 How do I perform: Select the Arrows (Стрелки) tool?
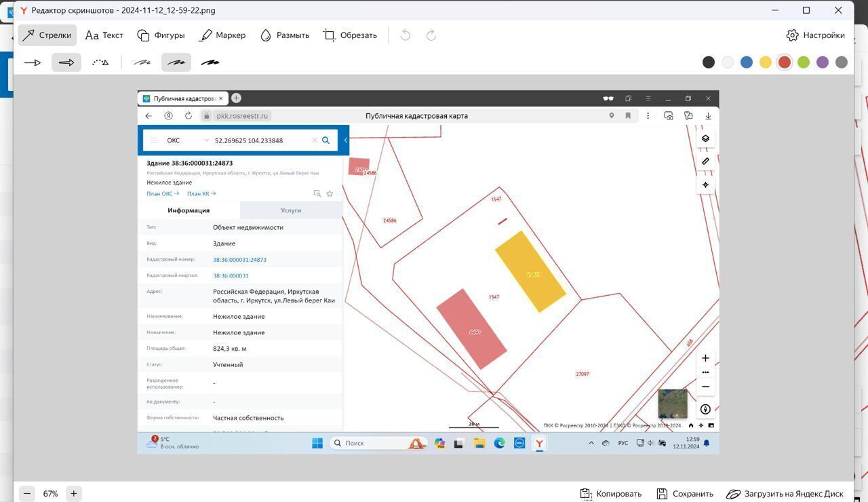(47, 35)
